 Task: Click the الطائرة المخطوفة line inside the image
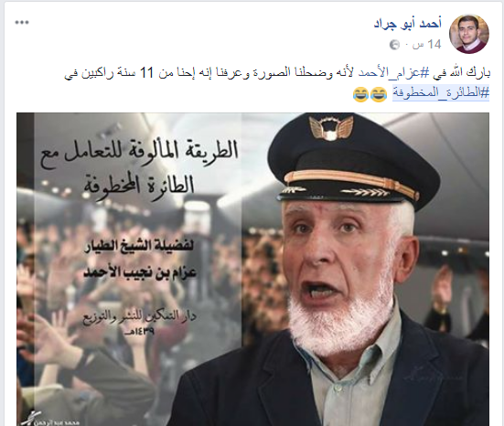click(x=139, y=186)
